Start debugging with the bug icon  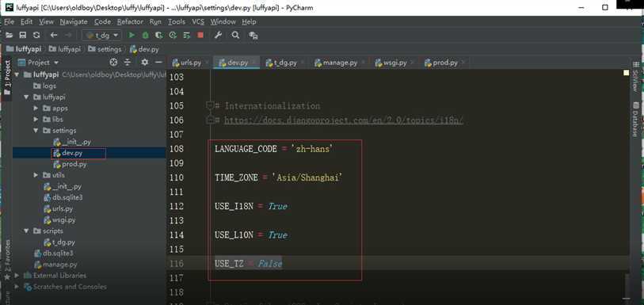click(145, 36)
